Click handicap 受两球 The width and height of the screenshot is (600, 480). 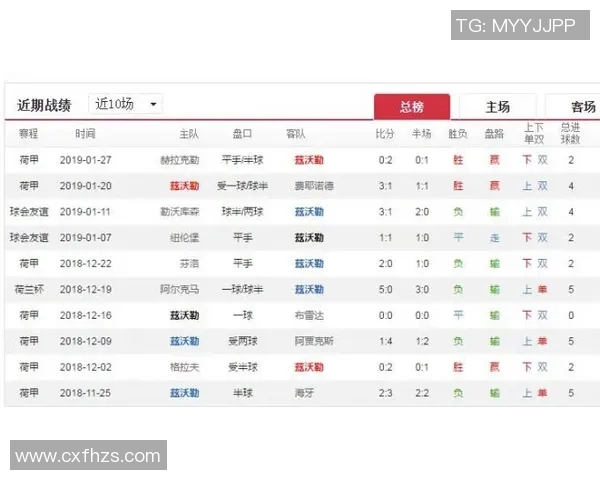tap(243, 341)
